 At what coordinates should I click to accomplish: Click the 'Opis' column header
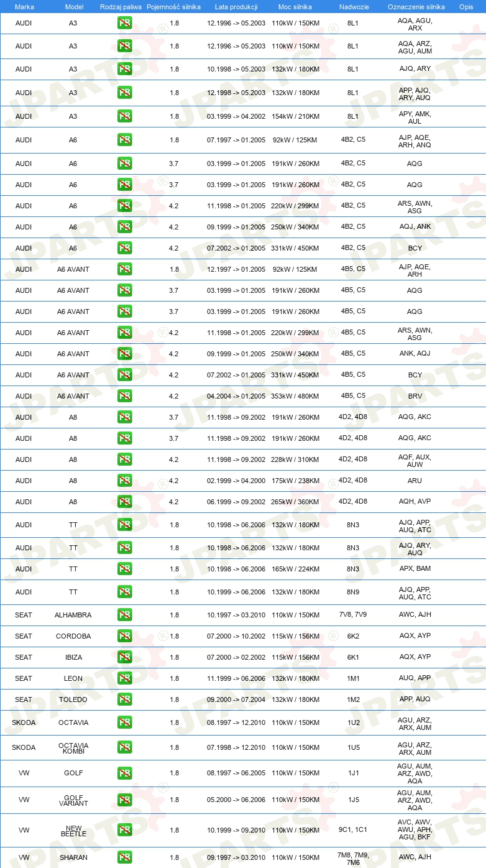click(466, 7)
